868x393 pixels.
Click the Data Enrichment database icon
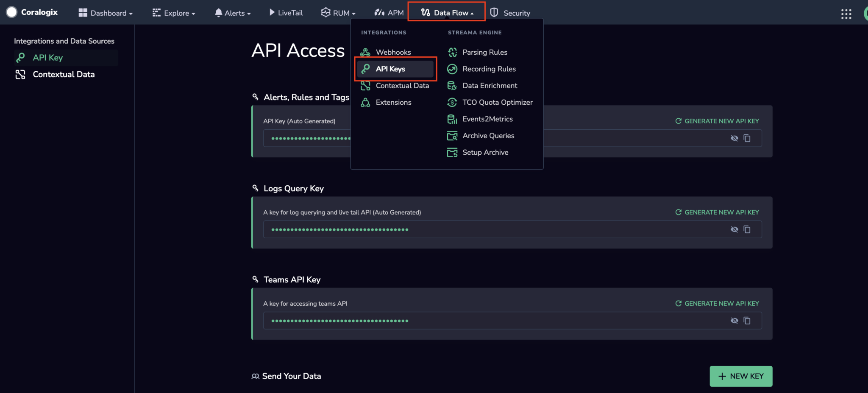click(452, 86)
